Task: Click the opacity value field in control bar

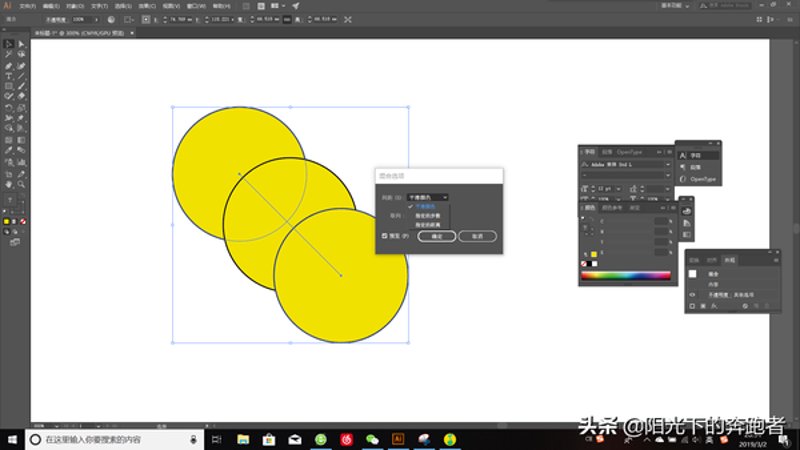Action: tap(82, 19)
